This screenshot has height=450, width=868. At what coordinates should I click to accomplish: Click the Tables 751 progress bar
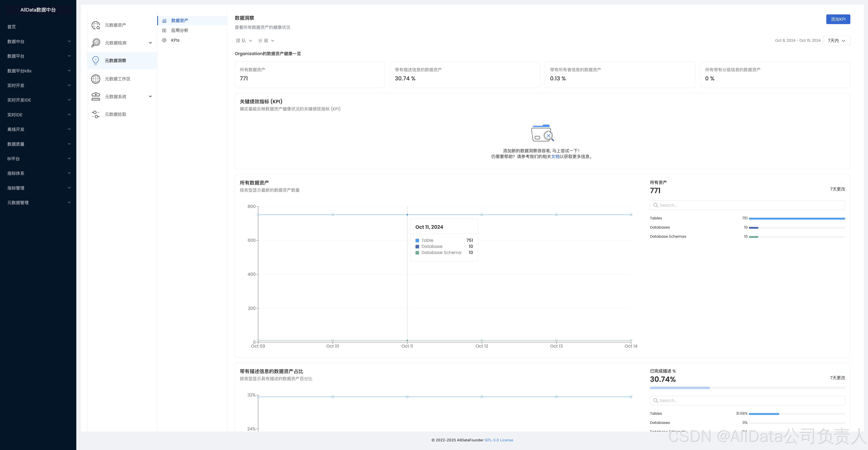797,219
